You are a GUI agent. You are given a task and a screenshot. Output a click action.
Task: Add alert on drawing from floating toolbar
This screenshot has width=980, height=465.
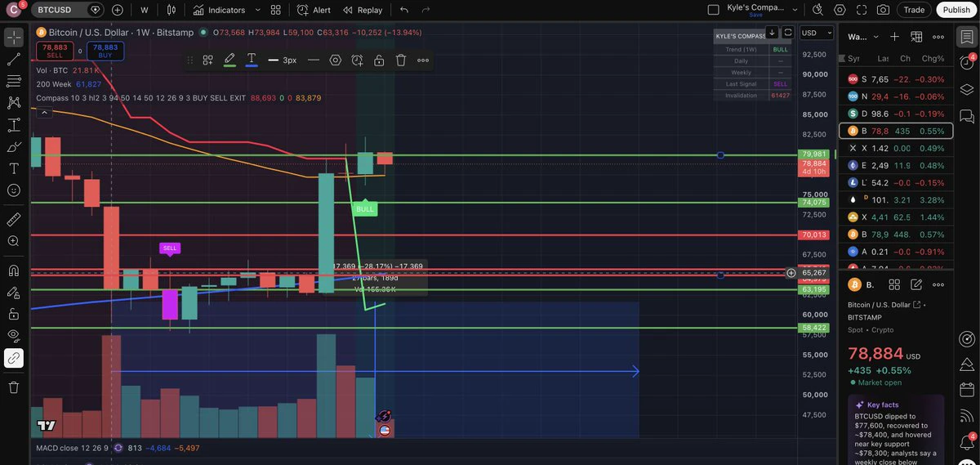point(357,60)
